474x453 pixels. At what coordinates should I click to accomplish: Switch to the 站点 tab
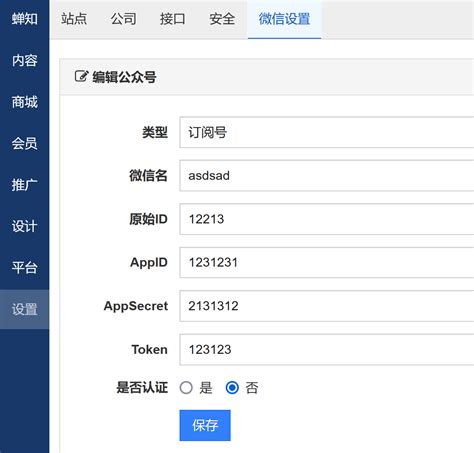74,19
